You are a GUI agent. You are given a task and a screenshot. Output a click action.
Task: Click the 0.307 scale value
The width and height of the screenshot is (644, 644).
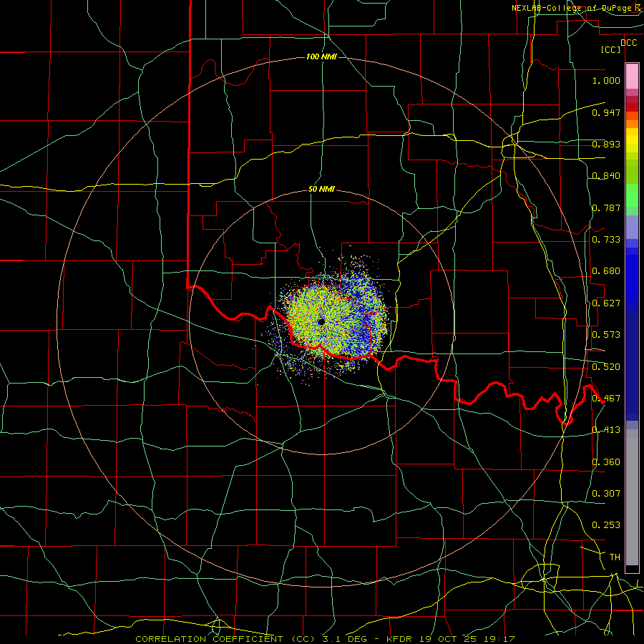pos(606,493)
